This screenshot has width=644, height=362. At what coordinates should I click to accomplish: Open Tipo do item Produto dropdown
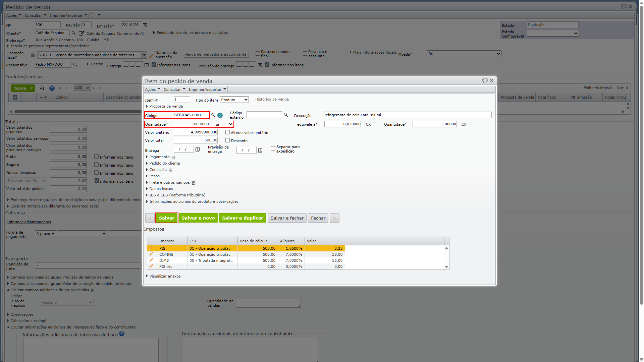click(234, 100)
